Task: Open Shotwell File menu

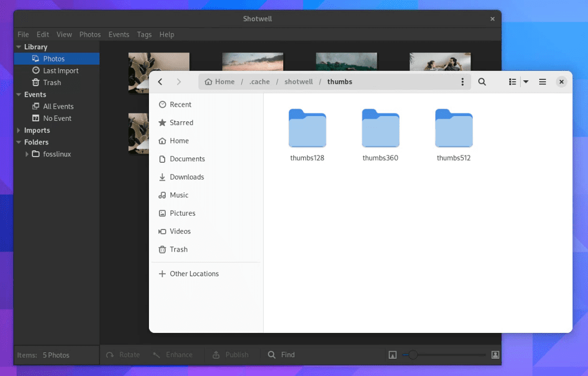Action: (x=23, y=35)
